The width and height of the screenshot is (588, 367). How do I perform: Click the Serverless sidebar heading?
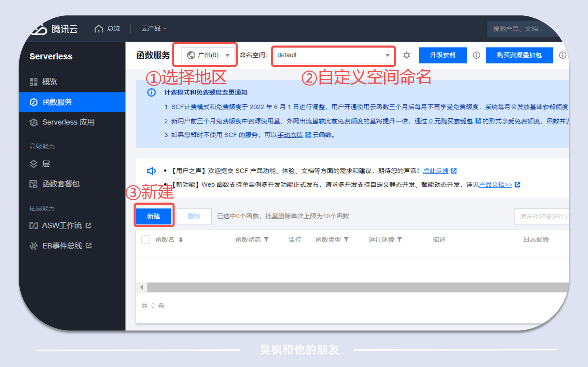coord(51,57)
